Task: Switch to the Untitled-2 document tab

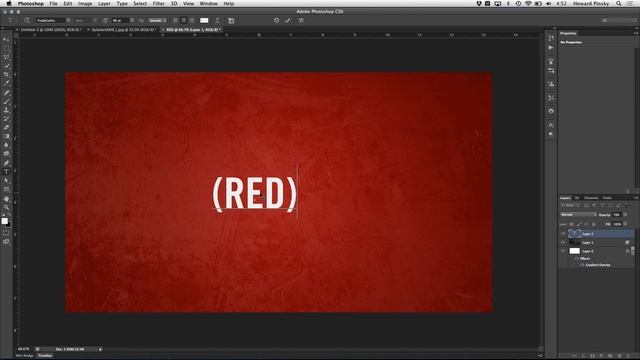Action: pyautogui.click(x=51, y=30)
